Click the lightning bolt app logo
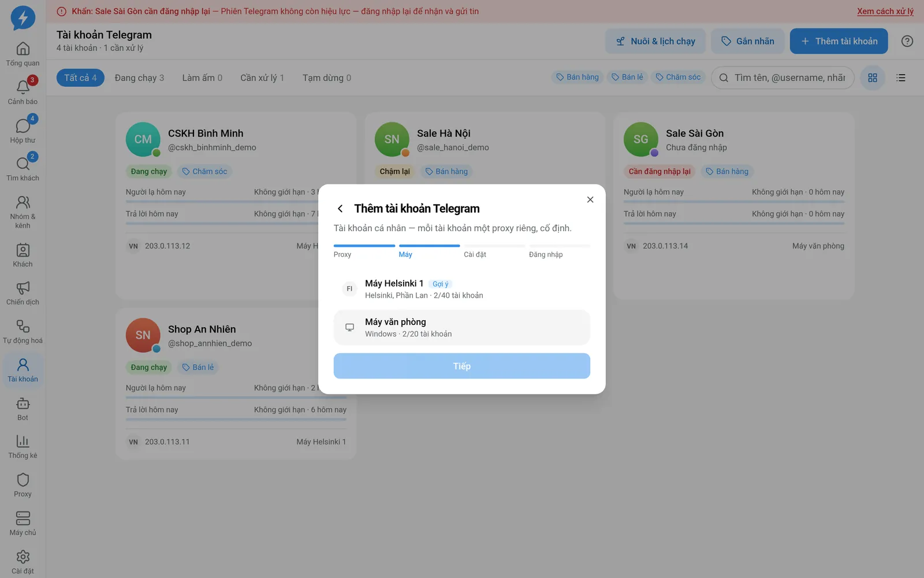 click(23, 18)
